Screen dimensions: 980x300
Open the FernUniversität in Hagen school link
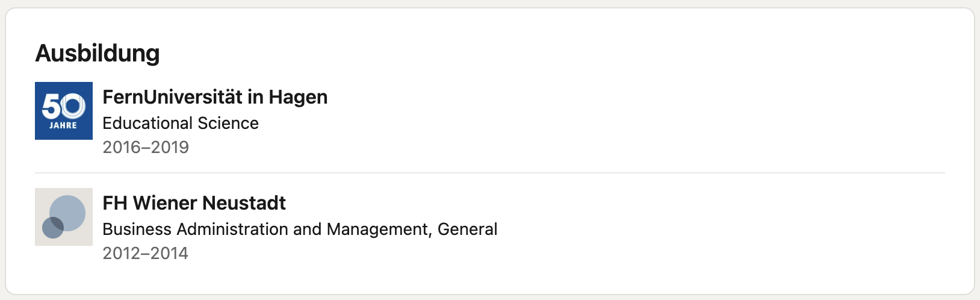(x=215, y=97)
